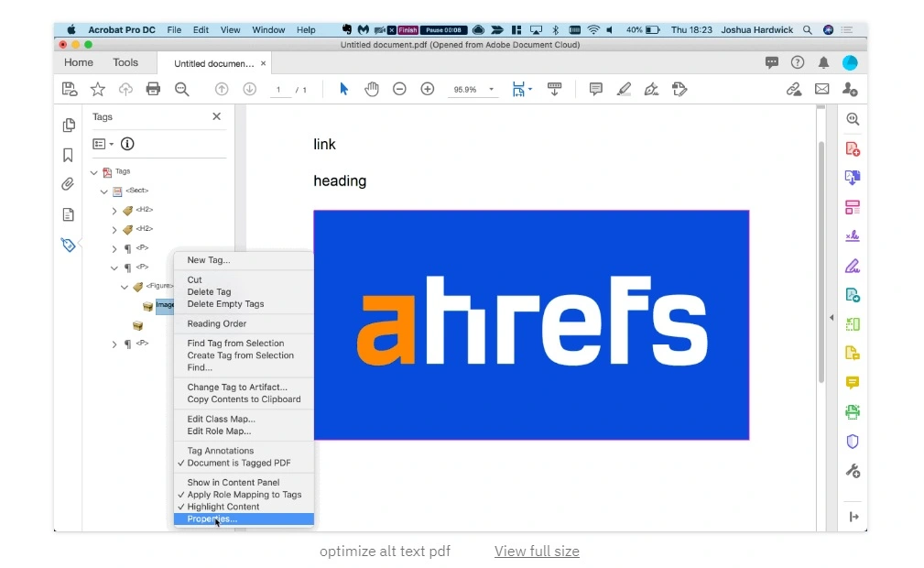Select Reading Order in the context menu

(x=244, y=323)
